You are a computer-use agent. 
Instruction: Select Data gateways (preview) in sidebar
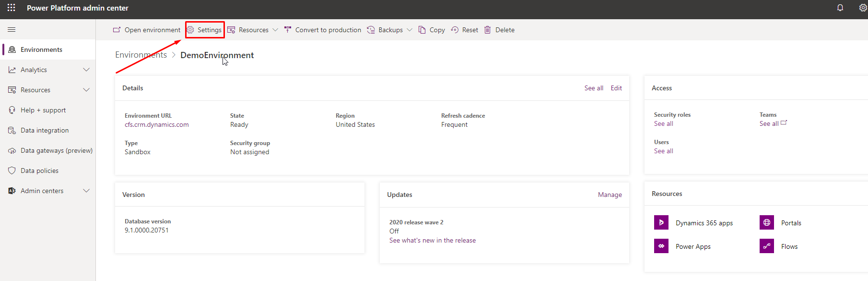click(x=48, y=150)
